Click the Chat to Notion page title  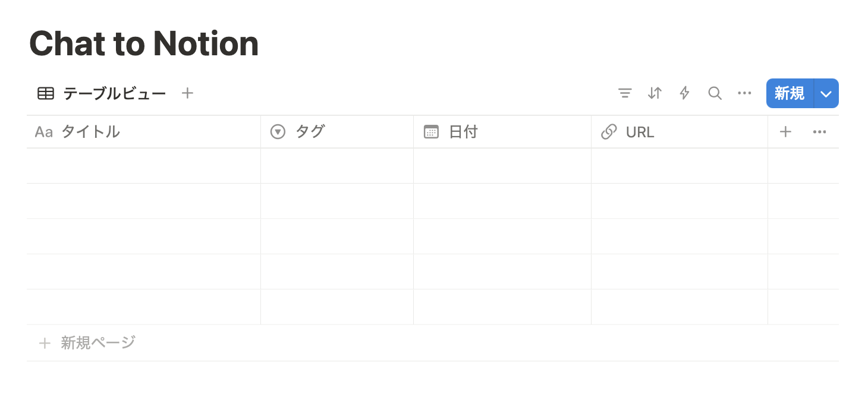pyautogui.click(x=144, y=43)
